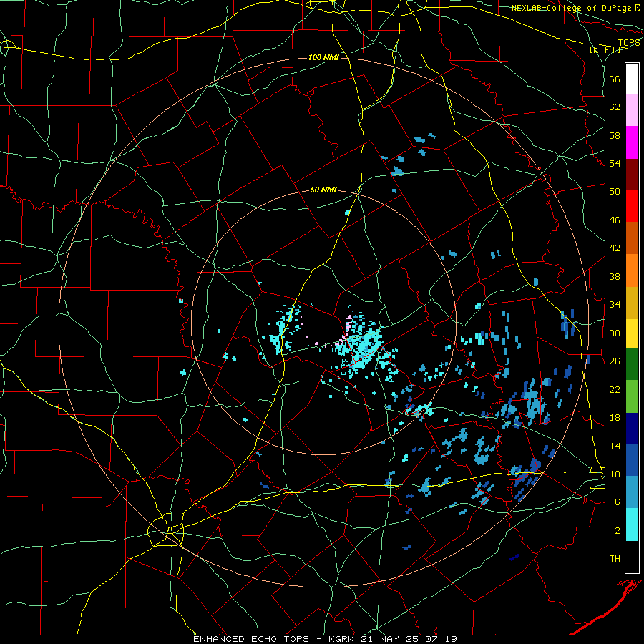This screenshot has width=644, height=644.
Task: Pick the cyan legend swatch
Action: pos(632,525)
